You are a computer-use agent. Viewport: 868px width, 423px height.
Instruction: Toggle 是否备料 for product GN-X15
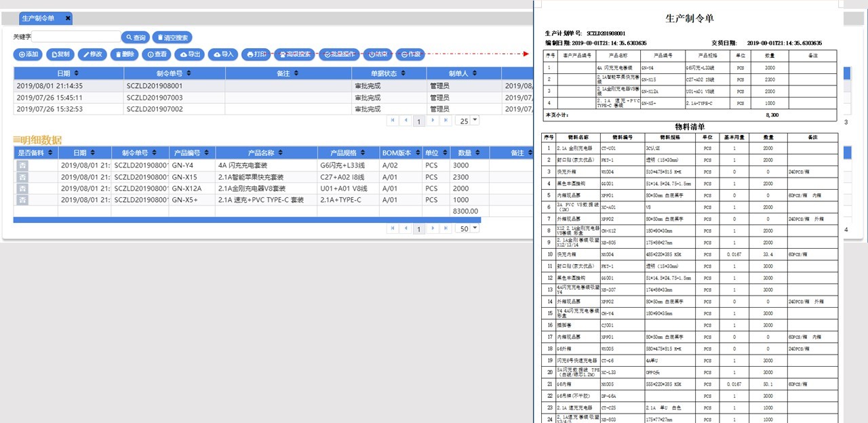coord(22,177)
